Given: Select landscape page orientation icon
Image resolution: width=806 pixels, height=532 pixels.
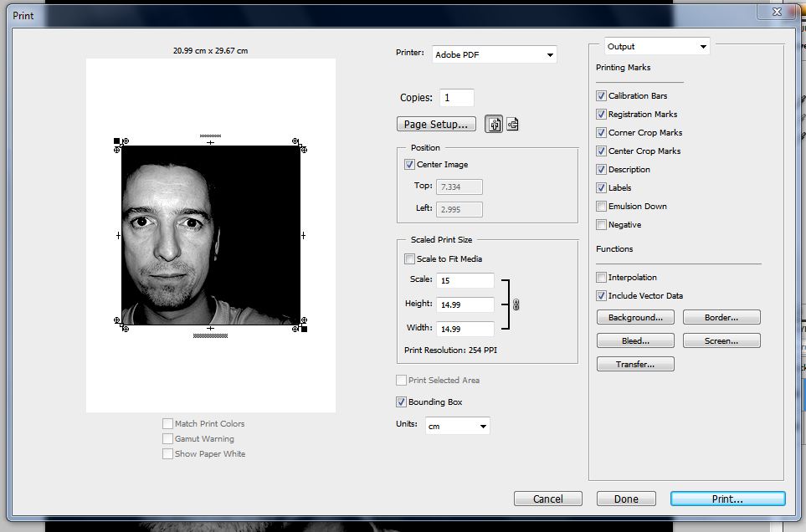Looking at the screenshot, I should tap(513, 125).
